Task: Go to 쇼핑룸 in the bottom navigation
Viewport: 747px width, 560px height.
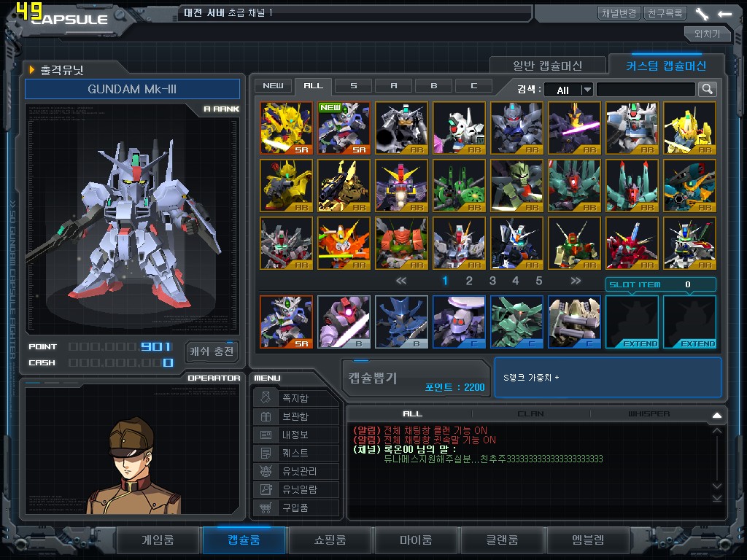Action: point(330,540)
